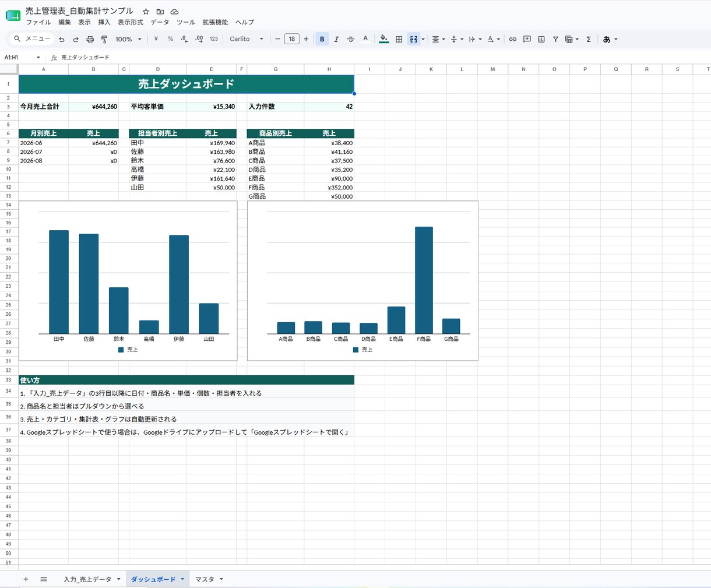
Task: Expand the merge type dropdown arrow
Action: (x=423, y=39)
